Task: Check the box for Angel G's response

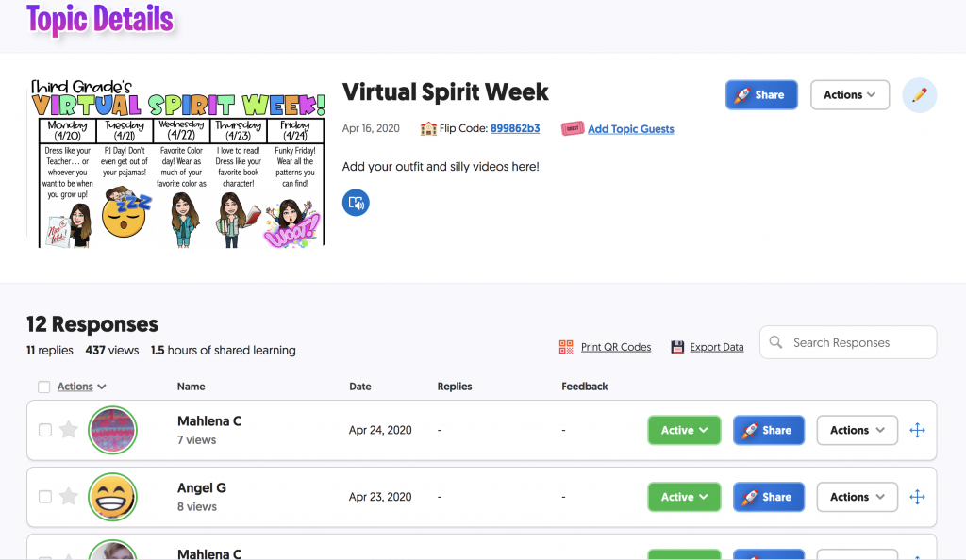Action: 45,497
